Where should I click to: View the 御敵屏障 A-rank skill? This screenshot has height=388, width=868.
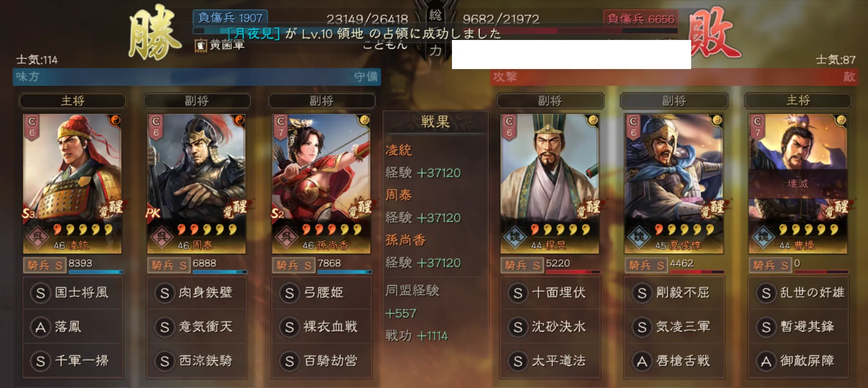point(798,361)
